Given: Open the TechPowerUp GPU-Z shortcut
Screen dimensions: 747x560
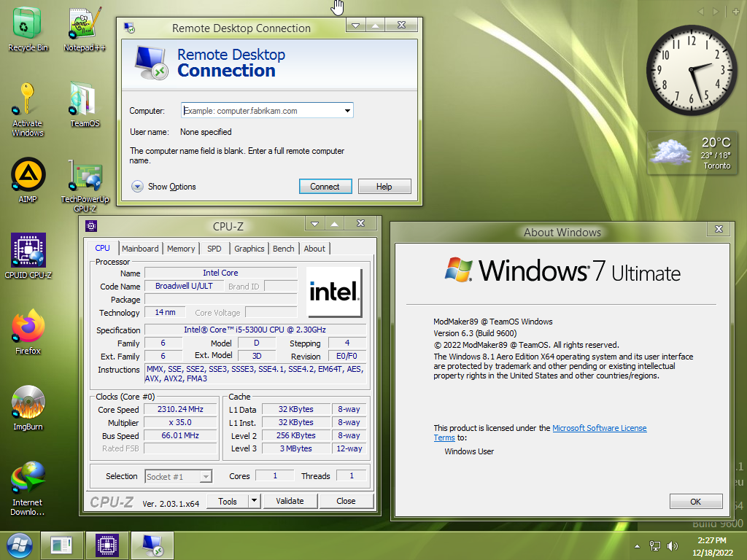Looking at the screenshot, I should 85,177.
